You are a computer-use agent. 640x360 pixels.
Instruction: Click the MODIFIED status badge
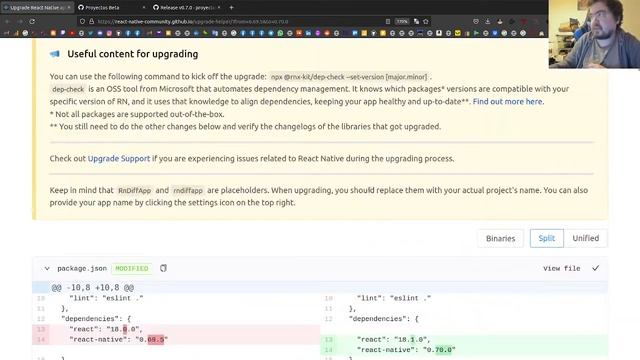pos(132,269)
